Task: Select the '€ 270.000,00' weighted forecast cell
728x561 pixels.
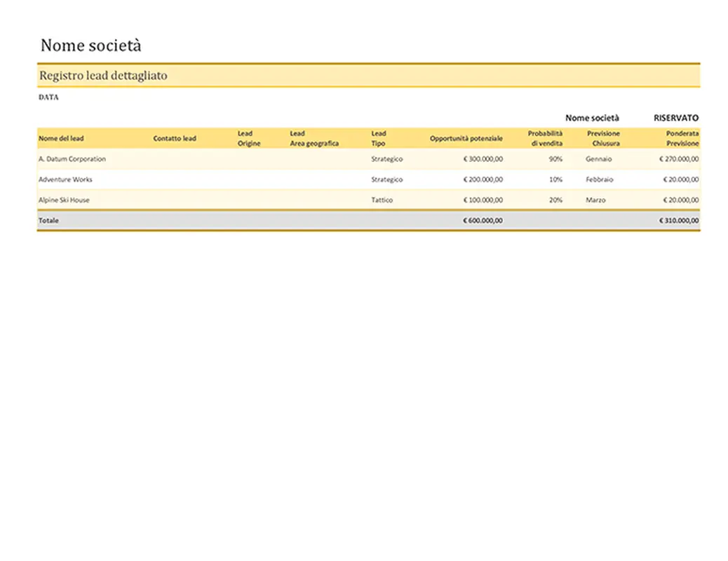Action: click(x=679, y=159)
